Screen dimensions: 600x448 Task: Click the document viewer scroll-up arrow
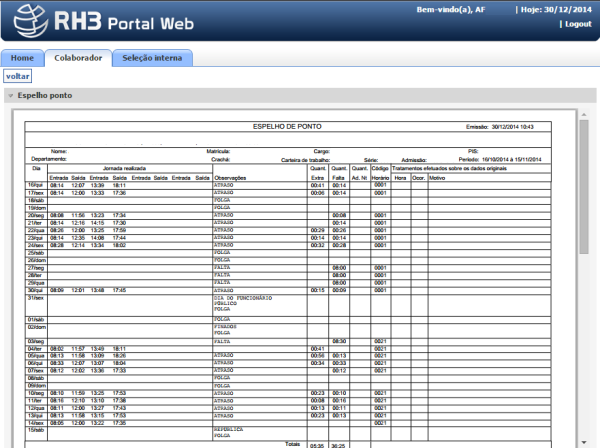pyautogui.click(x=584, y=116)
